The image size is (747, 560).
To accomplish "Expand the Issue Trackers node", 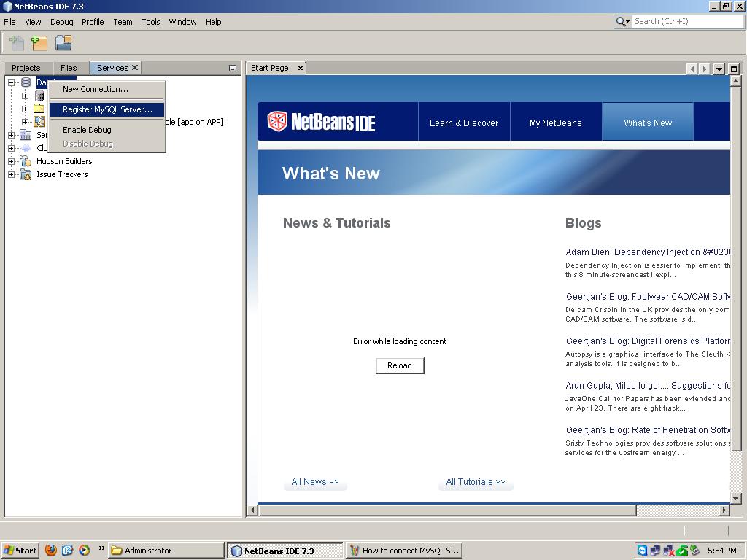I will (12, 174).
